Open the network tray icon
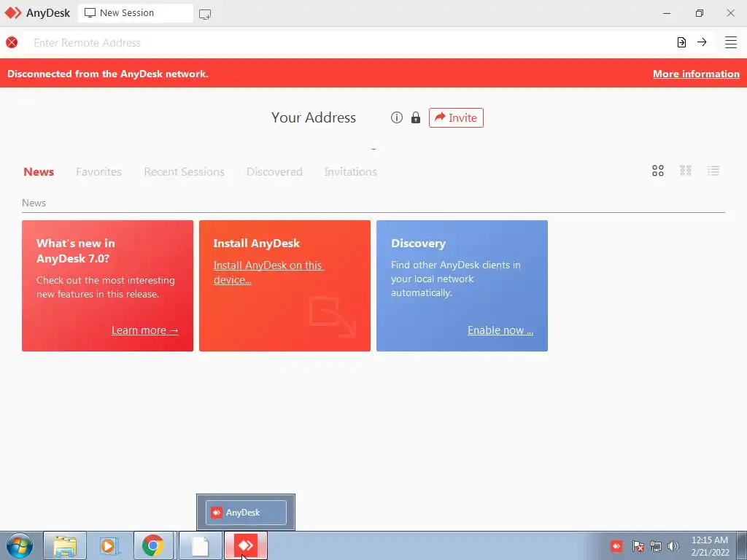 click(x=656, y=546)
